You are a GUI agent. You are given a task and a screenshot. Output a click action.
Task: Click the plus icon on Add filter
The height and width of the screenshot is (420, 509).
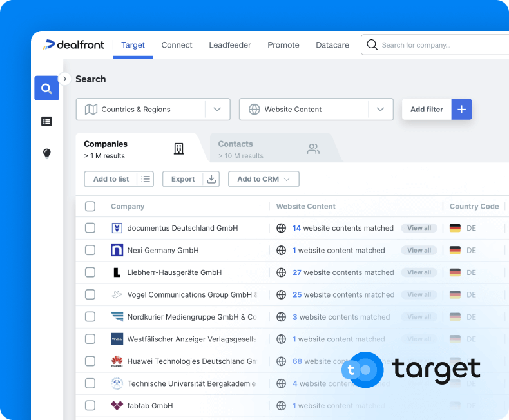pos(461,110)
